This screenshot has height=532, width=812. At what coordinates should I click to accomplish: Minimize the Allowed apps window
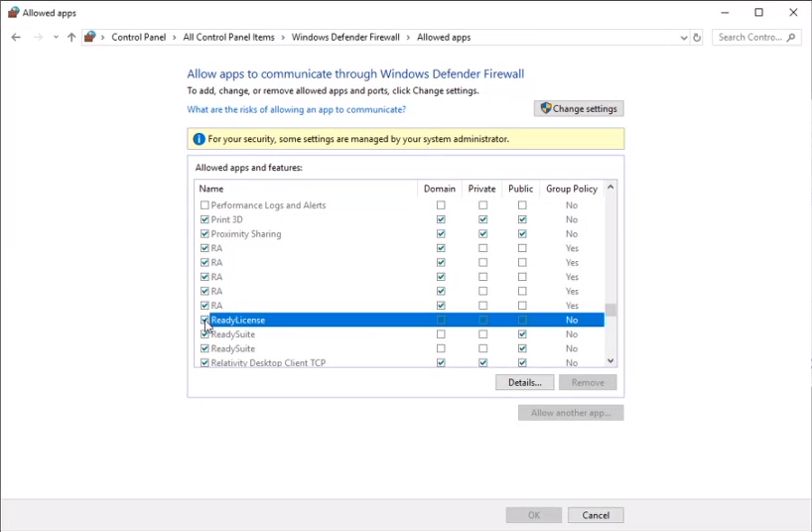point(725,13)
